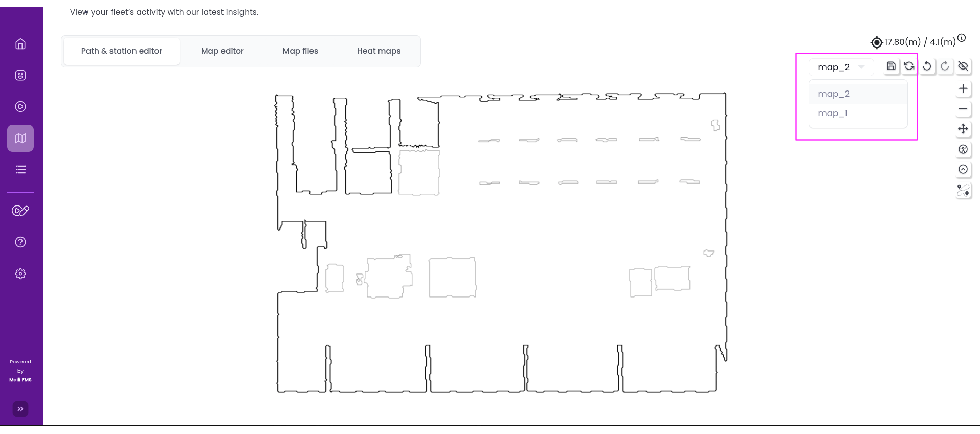Image resolution: width=980 pixels, height=434 pixels.
Task: Choose map_2 option in the dropdown list
Action: tap(834, 94)
